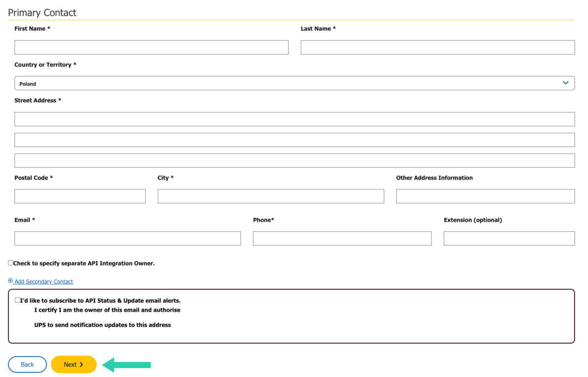Click the second Street Address line
The width and height of the screenshot is (588, 377).
coord(294,139)
